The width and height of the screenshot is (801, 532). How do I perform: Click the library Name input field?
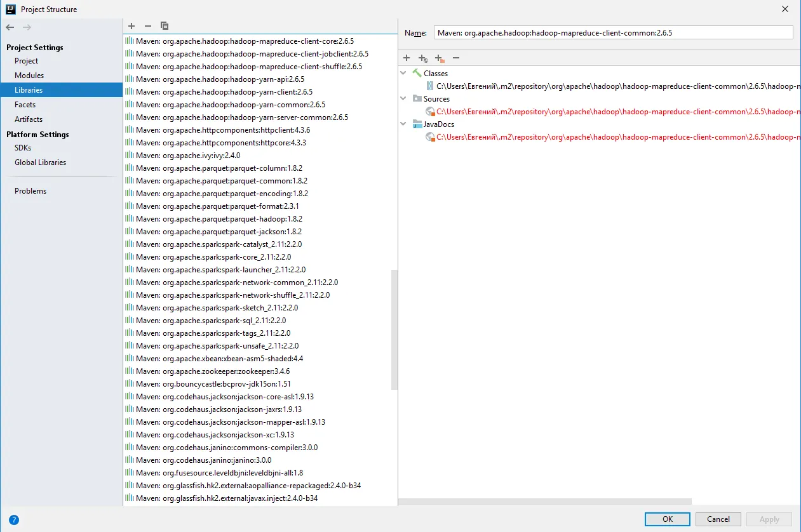click(x=614, y=32)
